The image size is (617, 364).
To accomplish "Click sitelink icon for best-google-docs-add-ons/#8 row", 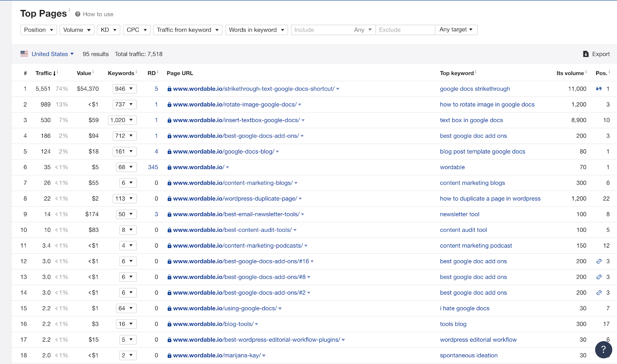I will click(x=599, y=277).
